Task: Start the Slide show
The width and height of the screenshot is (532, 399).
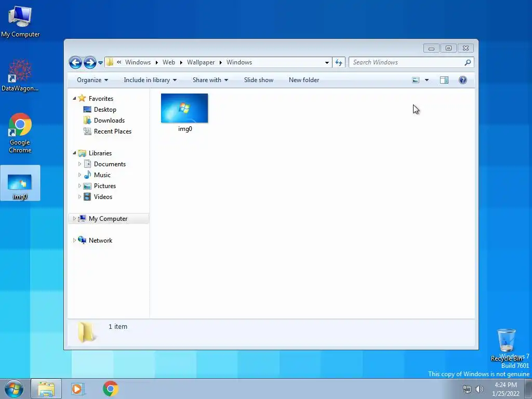Action: coord(259,80)
